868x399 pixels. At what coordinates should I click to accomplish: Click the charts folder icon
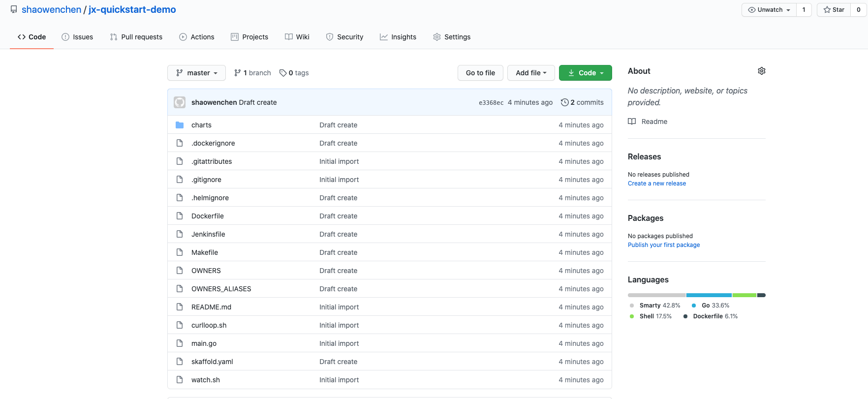pyautogui.click(x=180, y=125)
